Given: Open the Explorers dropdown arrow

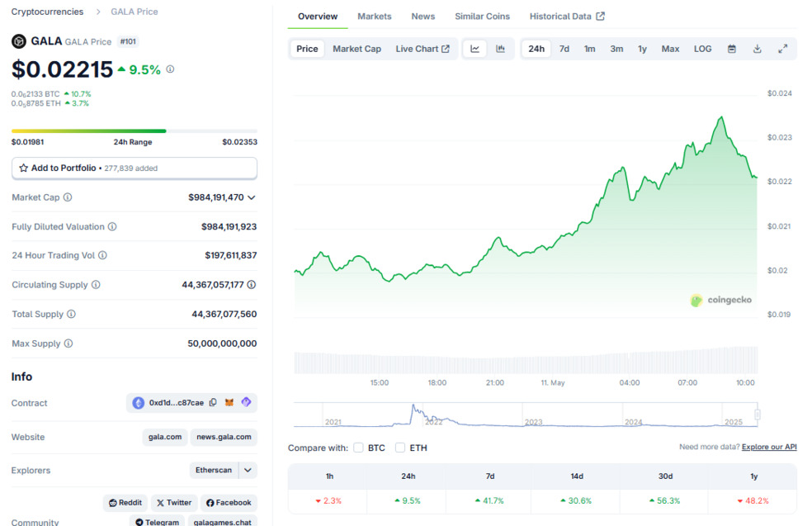Looking at the screenshot, I should pos(248,470).
